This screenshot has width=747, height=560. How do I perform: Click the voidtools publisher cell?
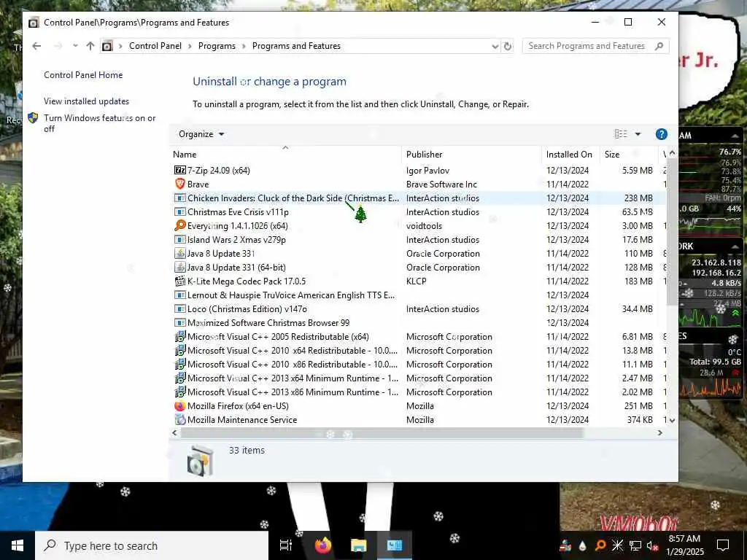pyautogui.click(x=424, y=226)
